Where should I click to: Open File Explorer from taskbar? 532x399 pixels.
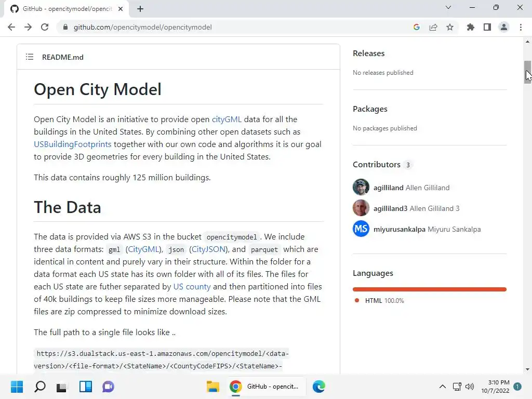pos(212,387)
